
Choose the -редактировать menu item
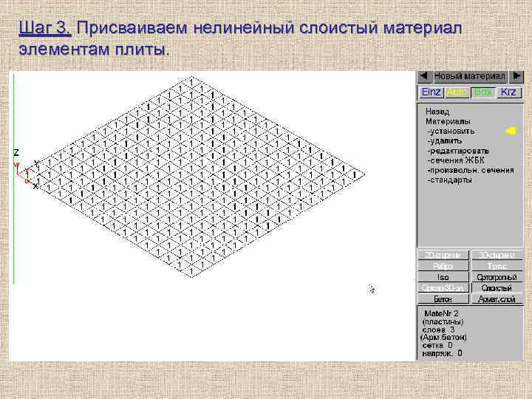[x=458, y=151]
